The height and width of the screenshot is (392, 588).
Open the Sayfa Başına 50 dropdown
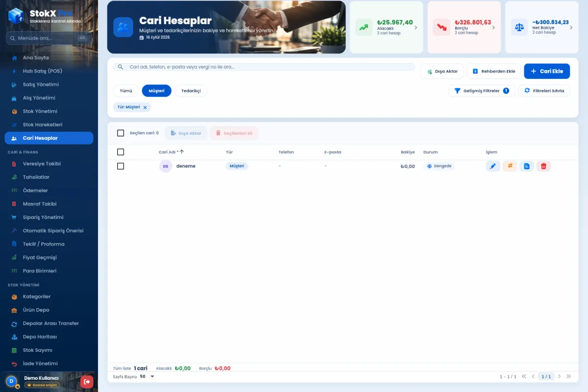[147, 376]
